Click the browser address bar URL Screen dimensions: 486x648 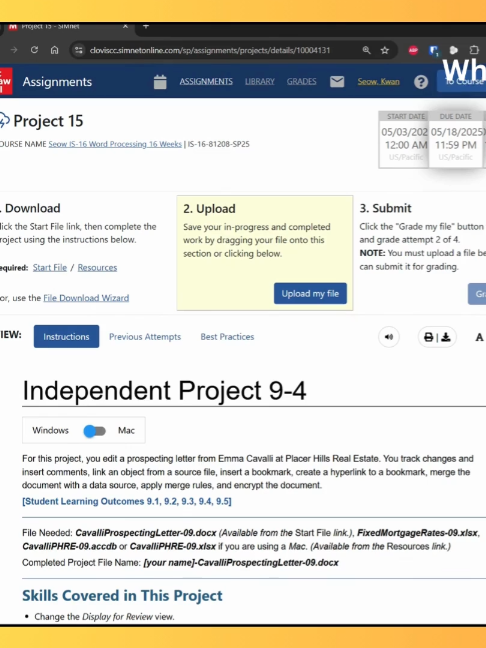tap(210, 50)
